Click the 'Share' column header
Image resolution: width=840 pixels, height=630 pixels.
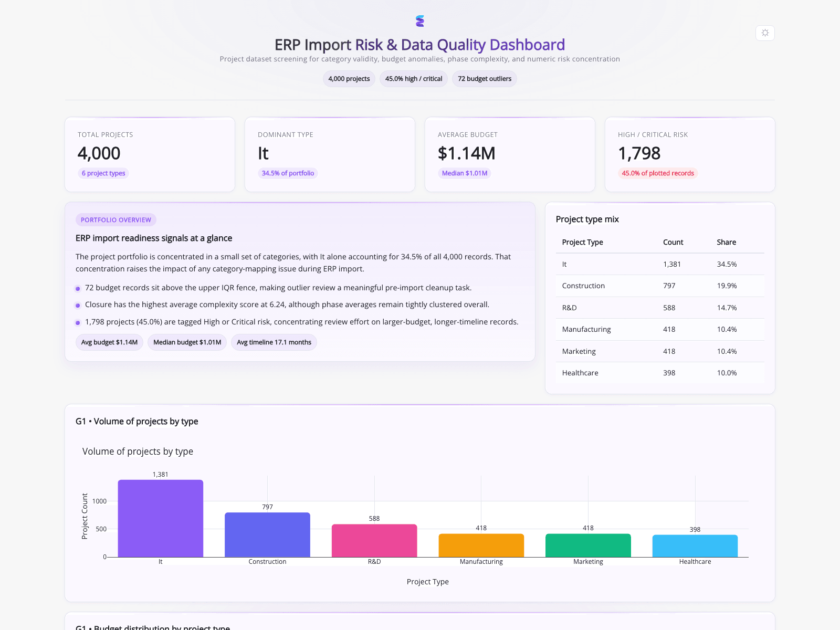coord(727,242)
